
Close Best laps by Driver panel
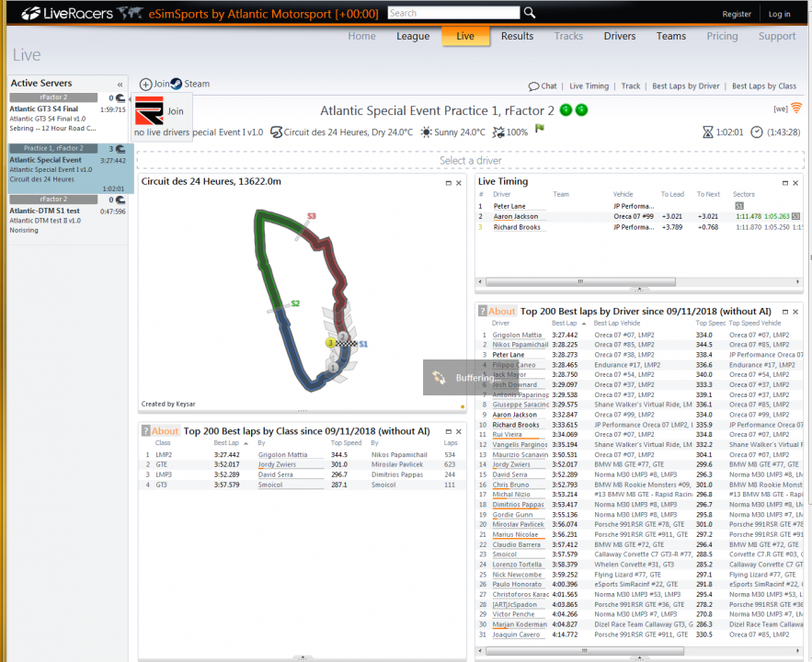(795, 312)
